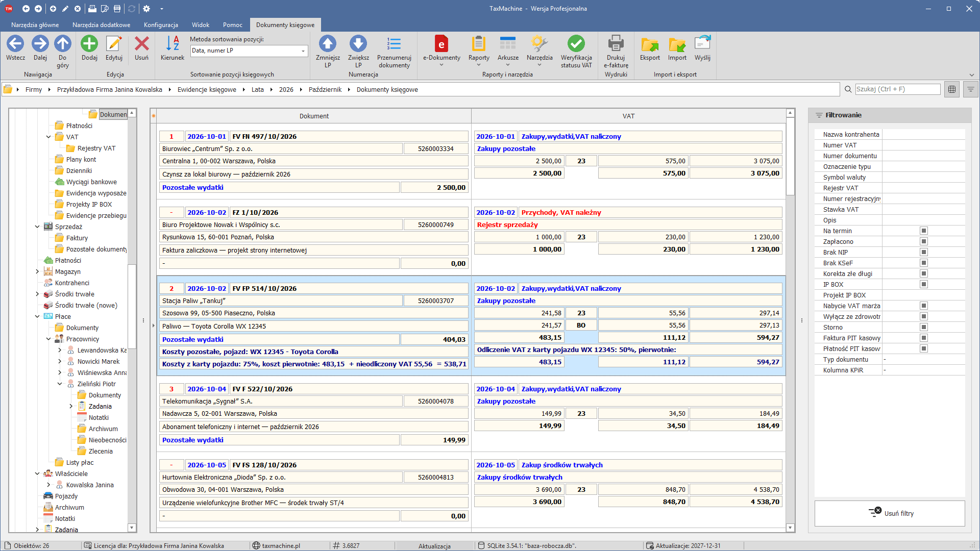Viewport: 980px width, 551px height.
Task: Toggle sort direction with Kierunek
Action: point(173,44)
